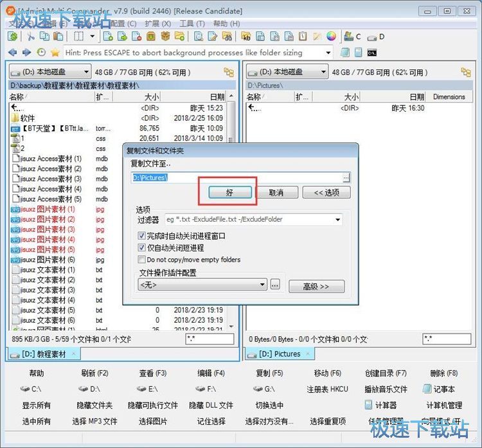Viewport: 482px width, 448px height.
Task: Click the copy file toolbar icon
Action: (x=108, y=37)
